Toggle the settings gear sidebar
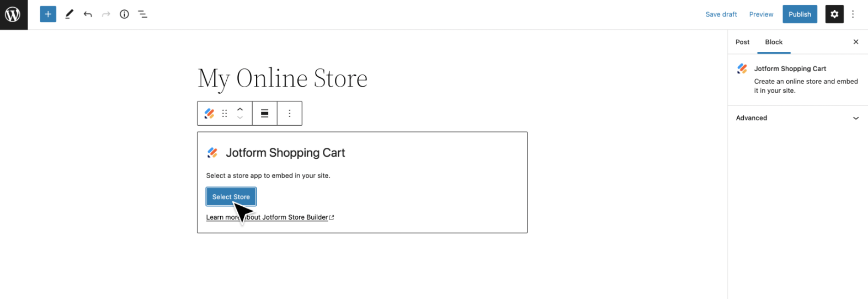This screenshot has width=868, height=299. (x=834, y=14)
